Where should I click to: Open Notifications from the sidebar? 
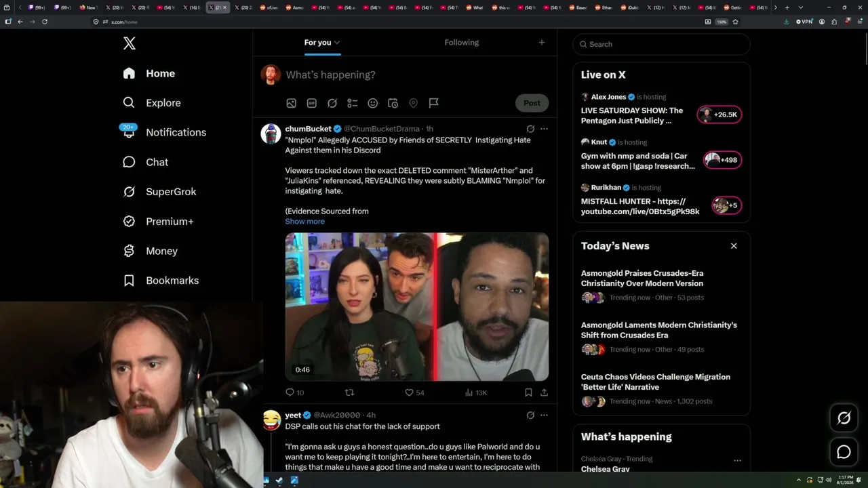point(163,132)
